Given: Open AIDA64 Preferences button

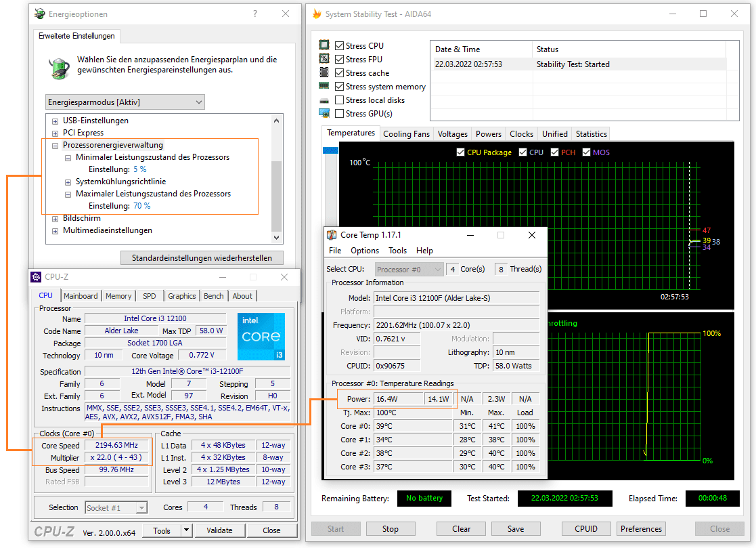Looking at the screenshot, I should click(x=641, y=529).
